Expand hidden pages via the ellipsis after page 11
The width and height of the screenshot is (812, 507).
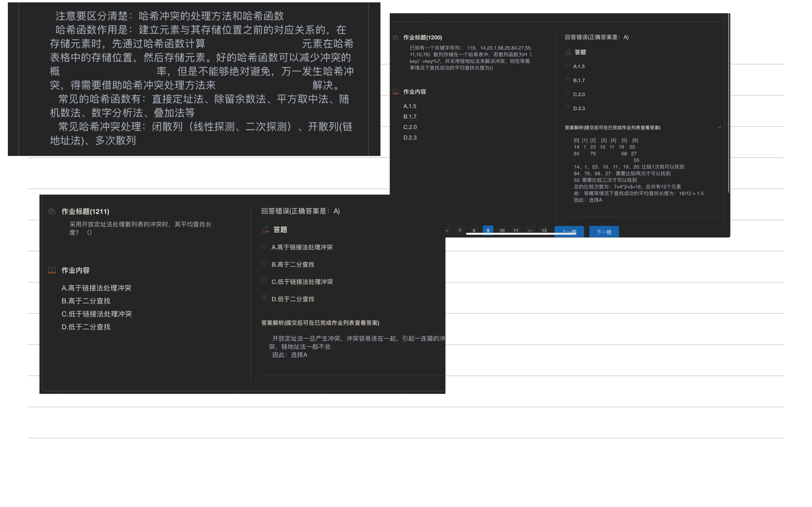coord(530,231)
